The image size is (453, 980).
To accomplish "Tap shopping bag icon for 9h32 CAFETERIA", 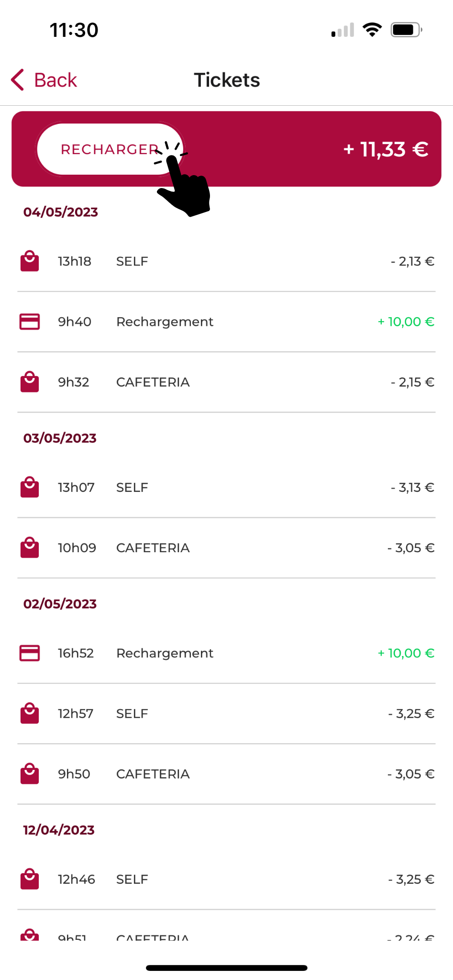I will [30, 382].
